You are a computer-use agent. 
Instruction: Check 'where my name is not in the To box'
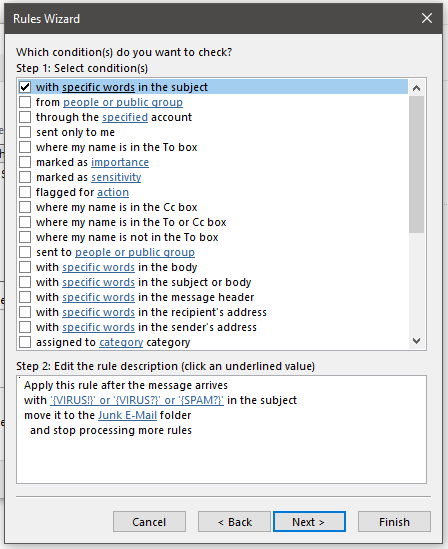25,237
